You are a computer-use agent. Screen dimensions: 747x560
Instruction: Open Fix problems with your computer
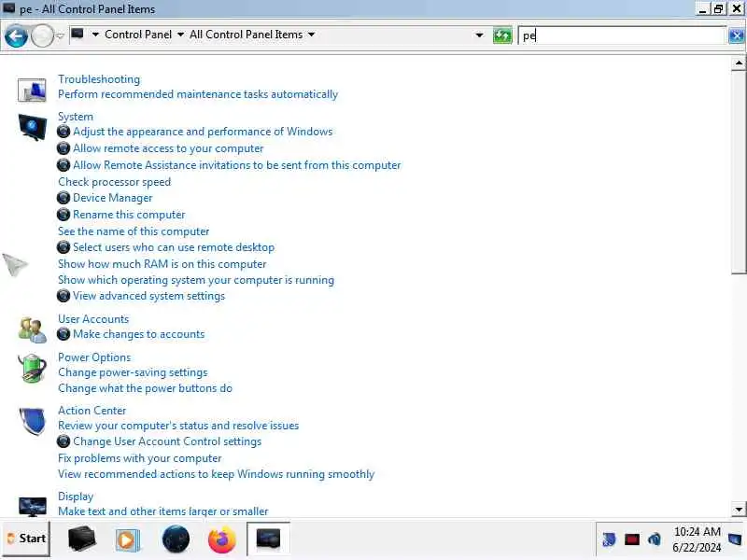139,458
